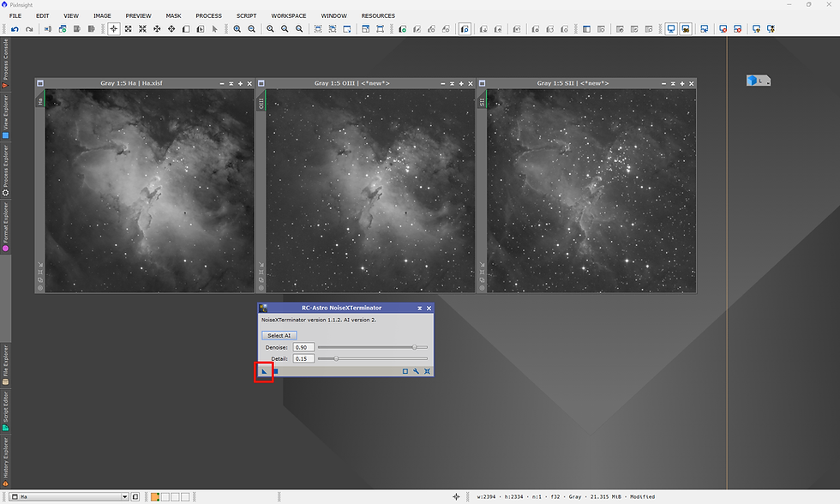840x504 pixels.
Task: Close the OIII image window
Action: point(471,83)
